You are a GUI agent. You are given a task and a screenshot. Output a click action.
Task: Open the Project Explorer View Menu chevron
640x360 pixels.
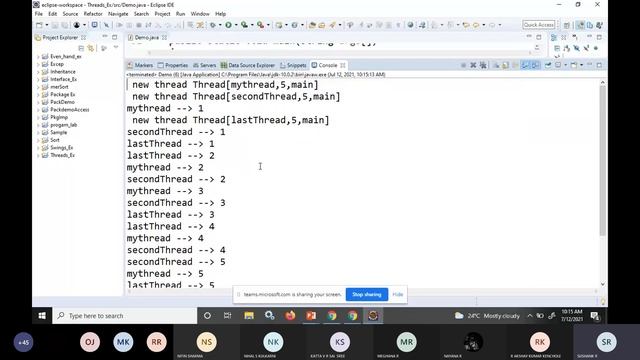116,48
